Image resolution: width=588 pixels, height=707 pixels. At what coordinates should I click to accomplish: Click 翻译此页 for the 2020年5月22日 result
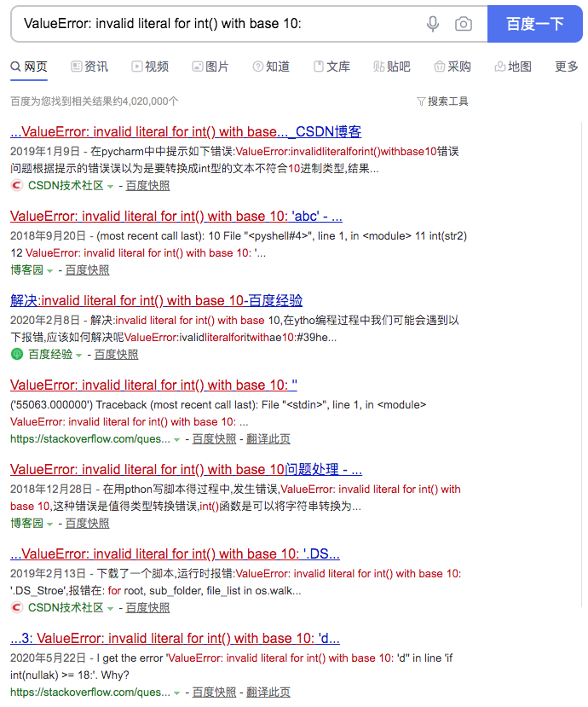(x=268, y=693)
